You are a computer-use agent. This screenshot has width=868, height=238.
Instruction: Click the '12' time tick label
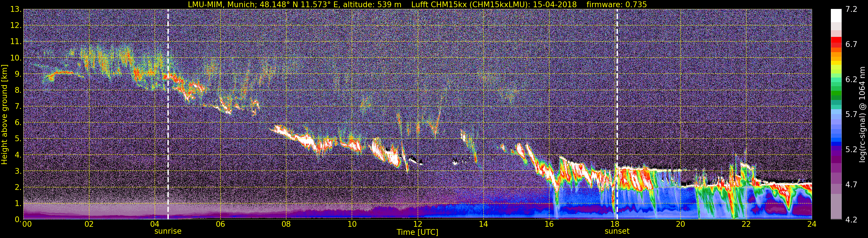[417, 224]
